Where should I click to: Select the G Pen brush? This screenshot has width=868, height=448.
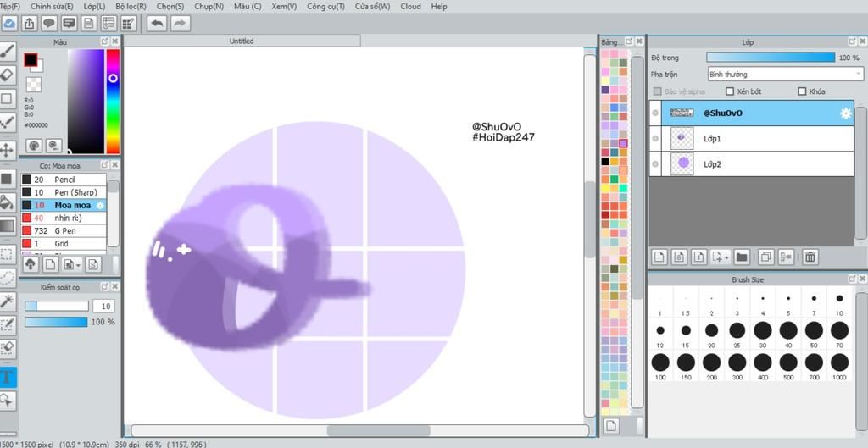64,230
